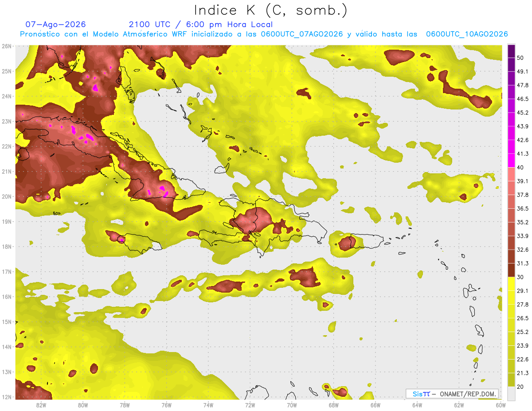This screenshot has height=411, width=532.
Task: Click the '25N' latitude label
Action: tap(6, 71)
